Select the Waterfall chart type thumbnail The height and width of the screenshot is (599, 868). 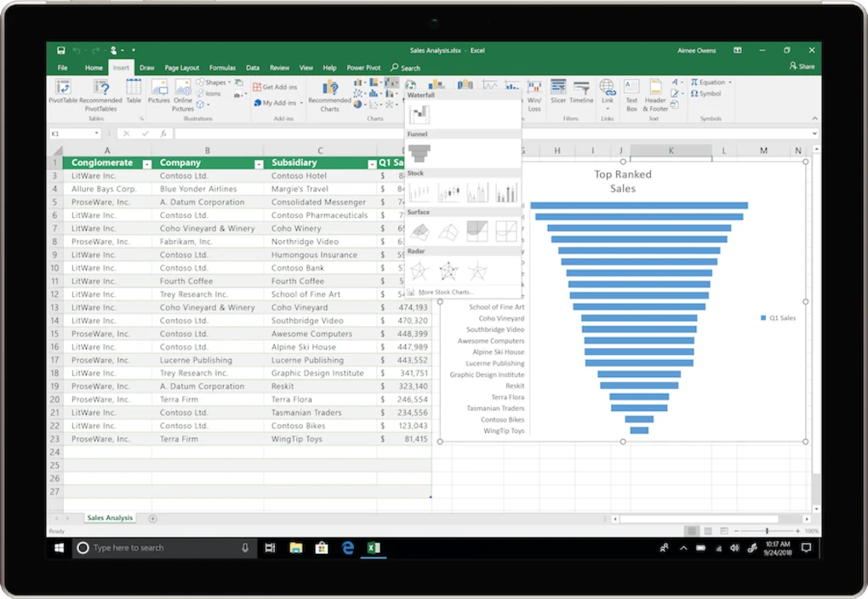419,115
